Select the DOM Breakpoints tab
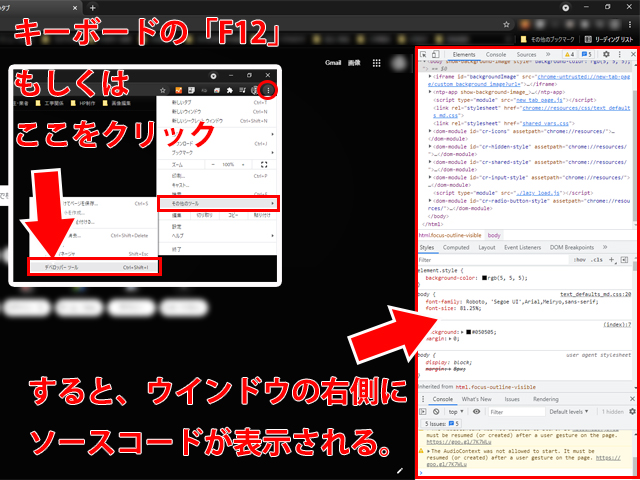The height and width of the screenshot is (480, 640). coord(571,247)
